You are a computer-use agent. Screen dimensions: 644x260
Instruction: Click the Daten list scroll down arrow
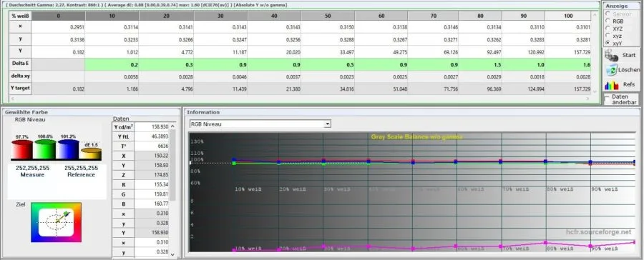click(x=172, y=255)
